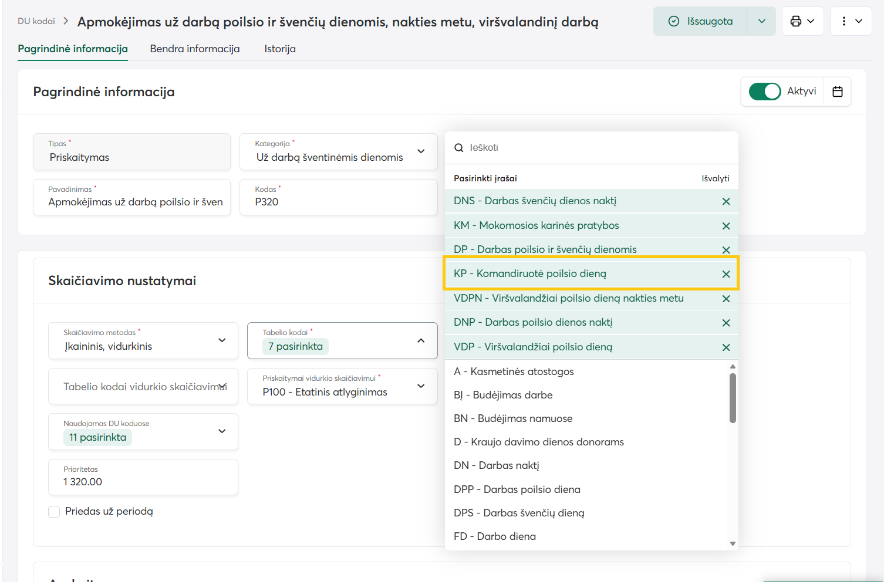Check the Priedas už periodą checkbox
The image size is (884, 588).
click(54, 512)
